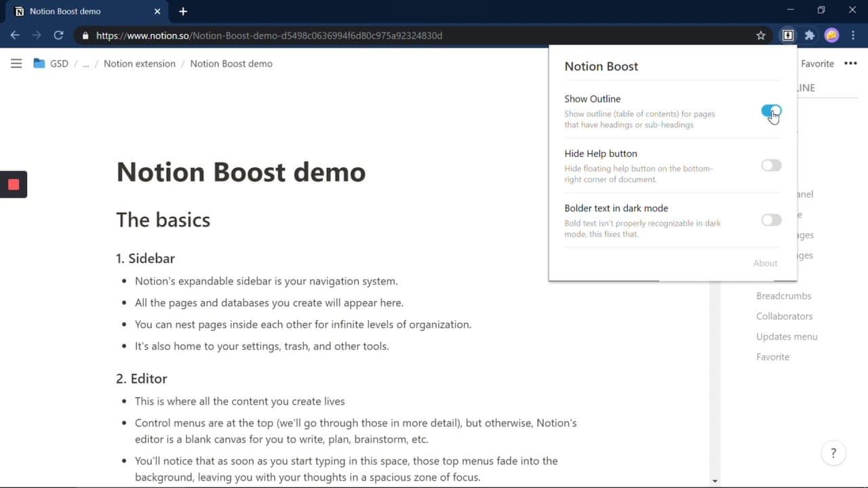
Task: Jump to Favorite in the outline
Action: [773, 357]
